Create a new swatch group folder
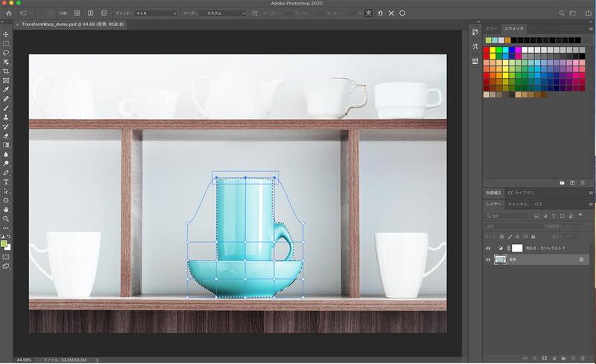 pos(562,183)
